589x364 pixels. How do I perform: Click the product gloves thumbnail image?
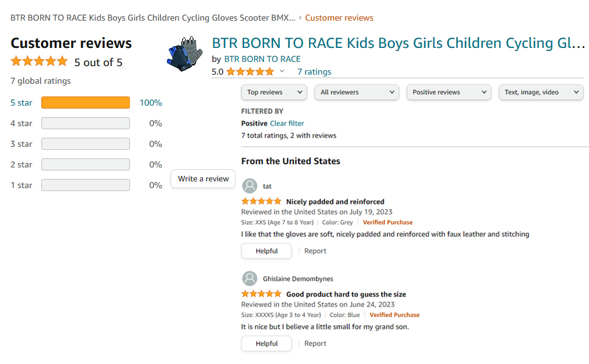pos(185,53)
